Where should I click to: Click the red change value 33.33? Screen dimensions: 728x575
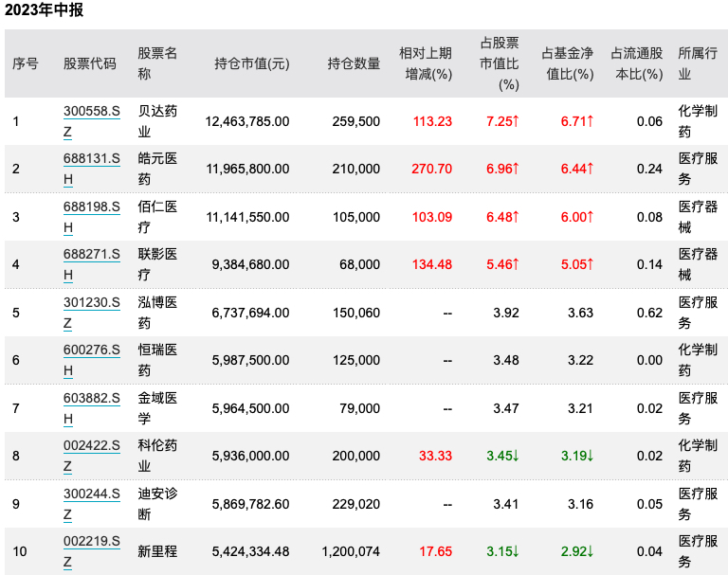435,456
